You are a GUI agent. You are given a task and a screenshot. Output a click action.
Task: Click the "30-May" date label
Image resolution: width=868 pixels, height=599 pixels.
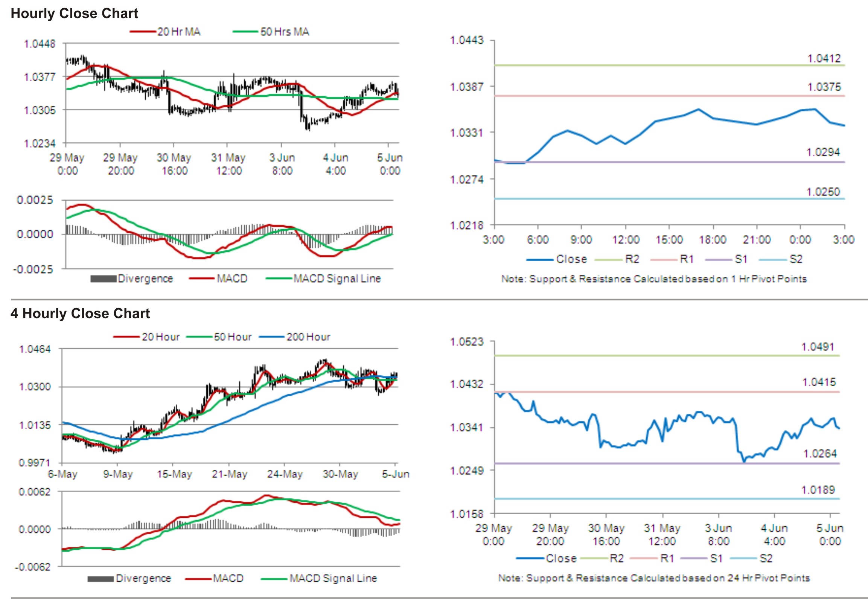340,474
